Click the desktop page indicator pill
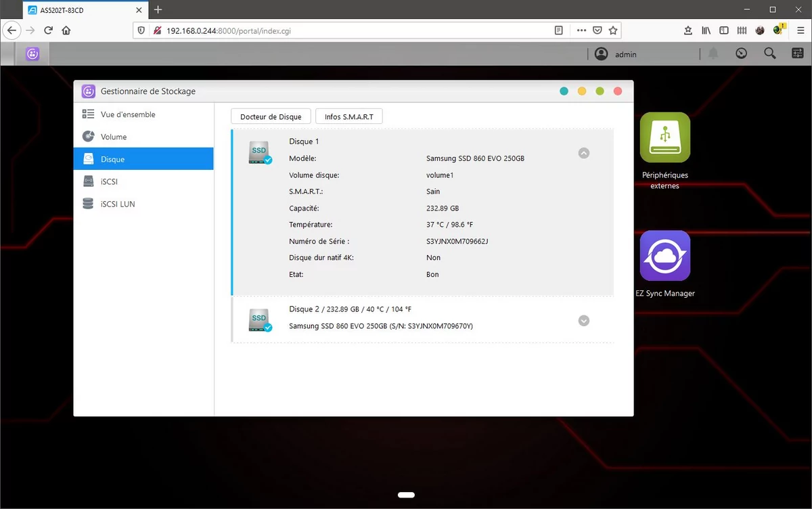812x509 pixels. (x=406, y=495)
